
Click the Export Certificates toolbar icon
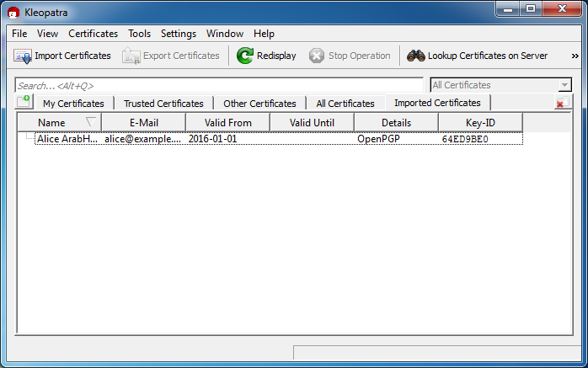click(131, 56)
